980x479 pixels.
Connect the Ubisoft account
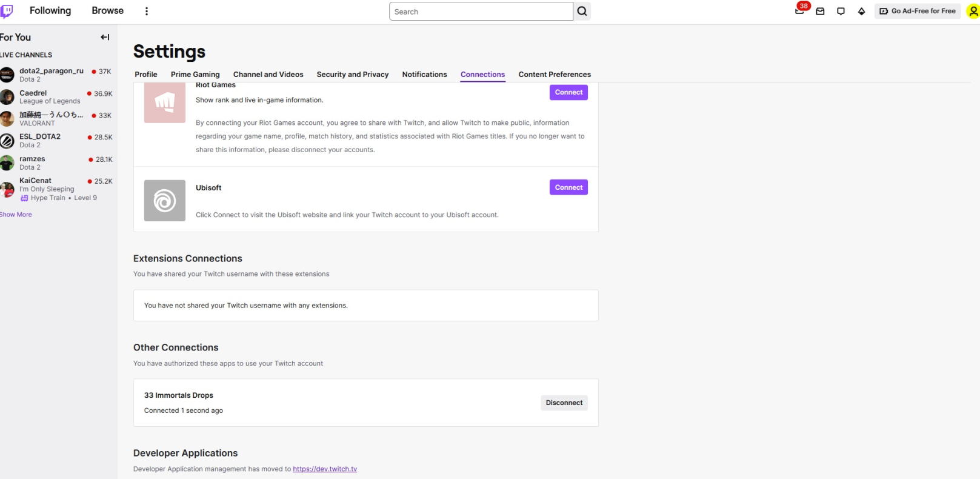pyautogui.click(x=568, y=187)
